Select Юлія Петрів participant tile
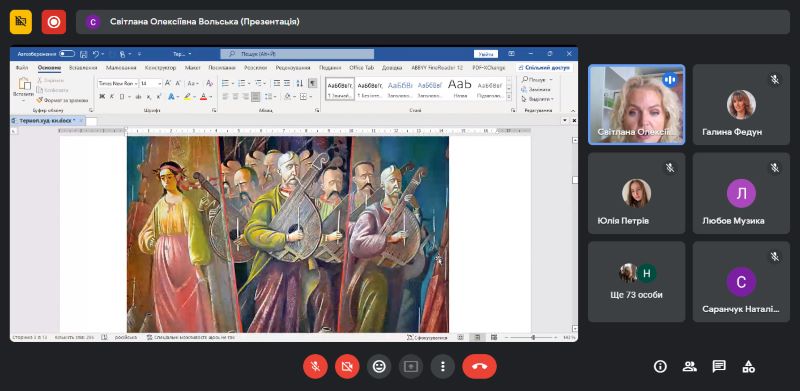The width and height of the screenshot is (800, 391). [637, 193]
